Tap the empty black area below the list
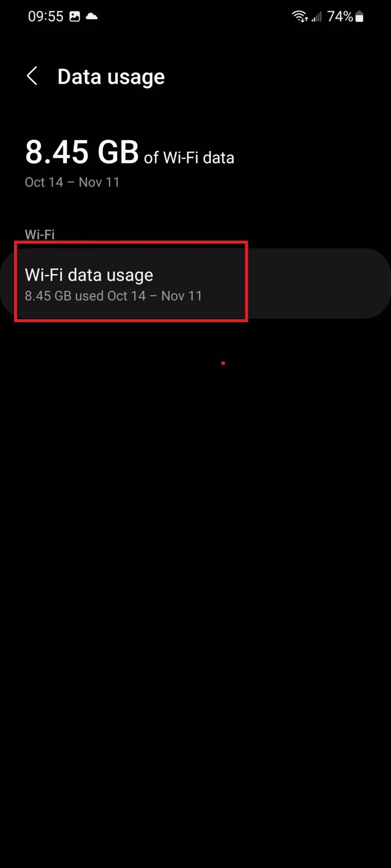 [195, 597]
